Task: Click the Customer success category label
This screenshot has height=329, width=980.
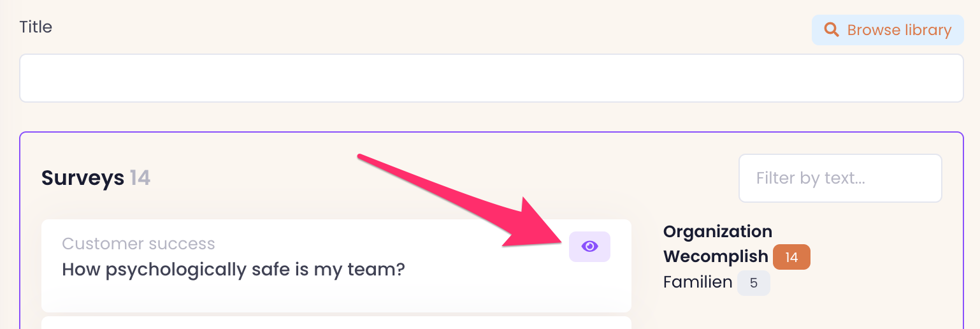Action: (138, 244)
